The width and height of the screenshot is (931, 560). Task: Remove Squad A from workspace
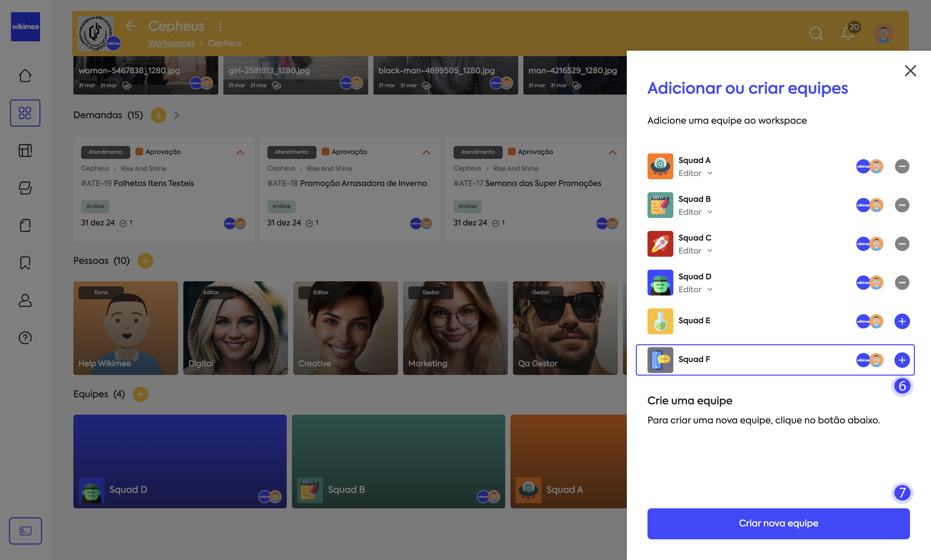pos(902,166)
